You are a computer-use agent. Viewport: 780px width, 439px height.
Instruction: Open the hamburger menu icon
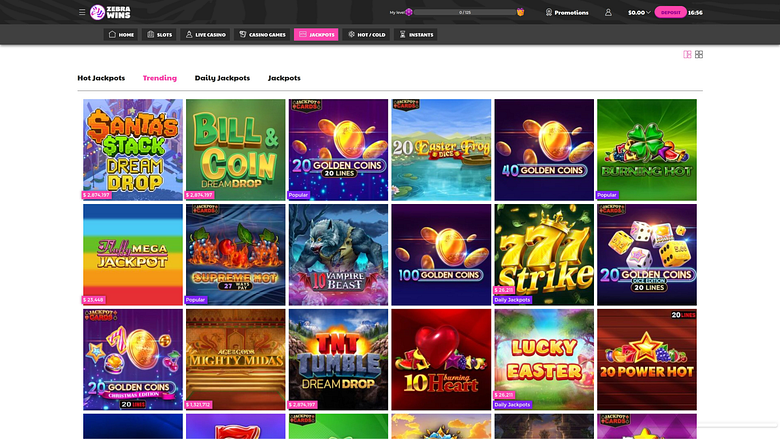pyautogui.click(x=82, y=12)
